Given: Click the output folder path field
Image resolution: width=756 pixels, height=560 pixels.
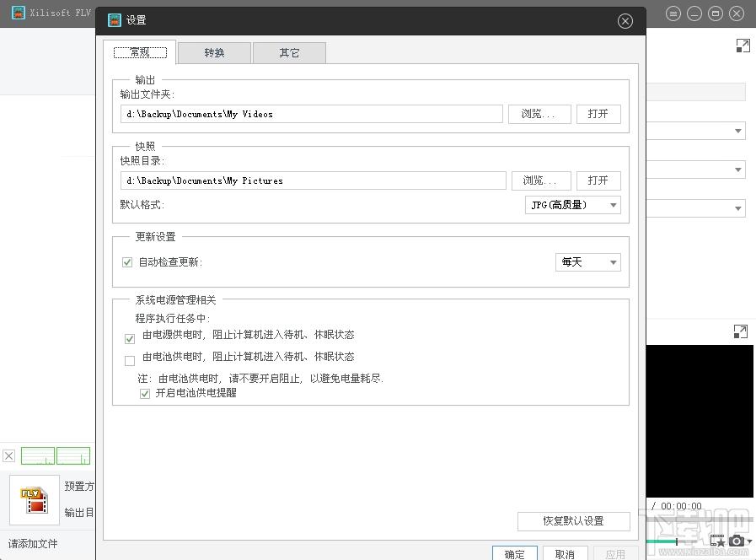Looking at the screenshot, I should click(312, 115).
